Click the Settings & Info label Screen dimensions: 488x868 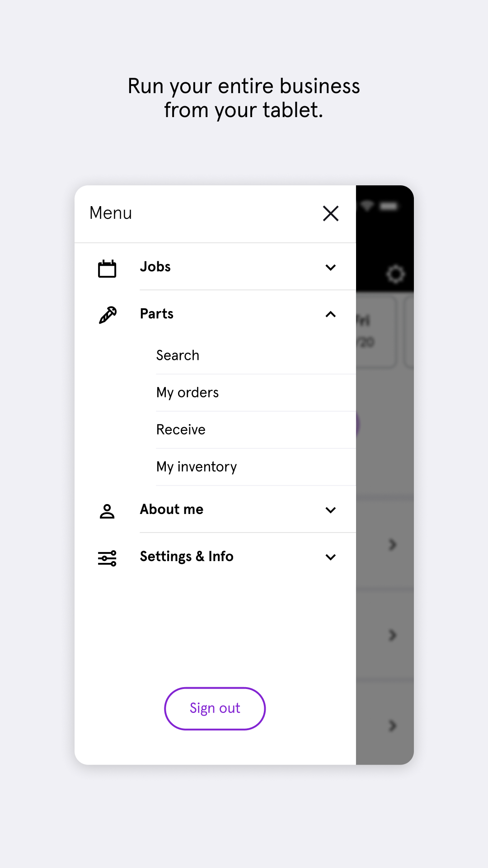187,557
